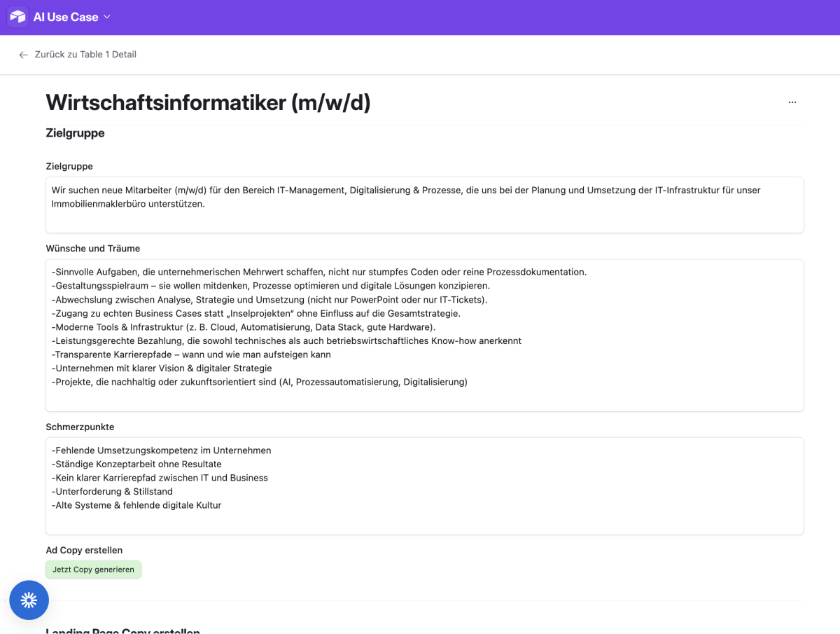The width and height of the screenshot is (840, 634).
Task: Expand the chevron next to AI Use Case
Action: coord(107,17)
